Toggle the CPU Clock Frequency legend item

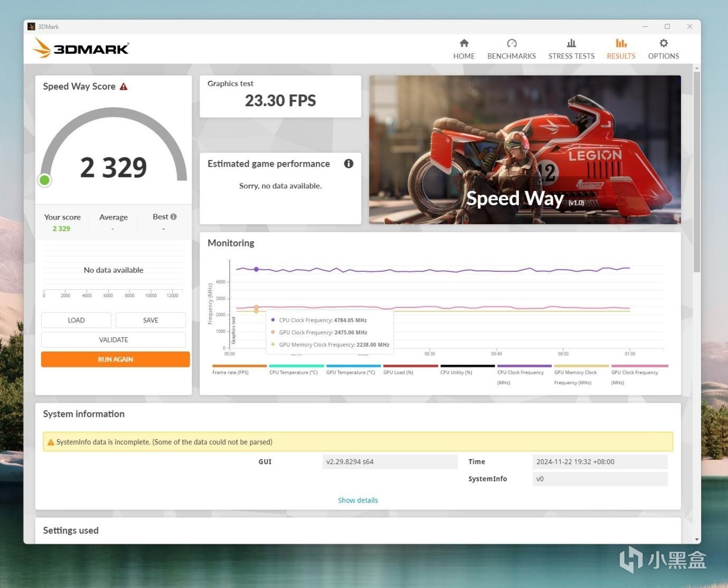coord(524,375)
